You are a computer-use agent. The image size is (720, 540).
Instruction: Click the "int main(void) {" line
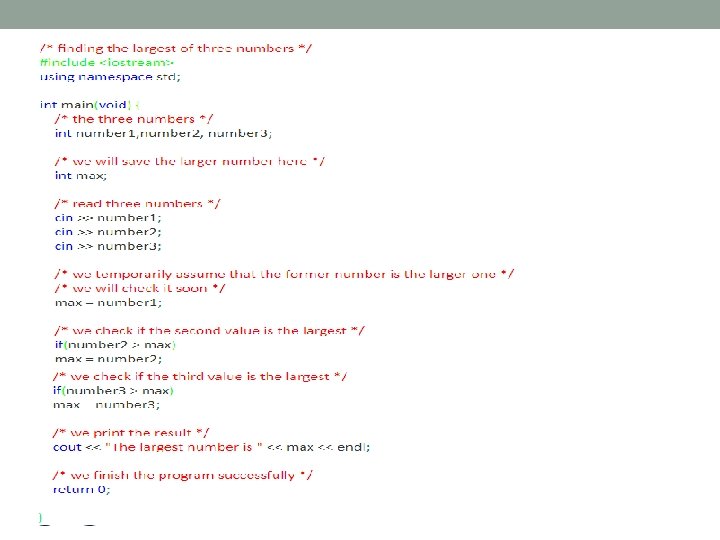point(90,105)
